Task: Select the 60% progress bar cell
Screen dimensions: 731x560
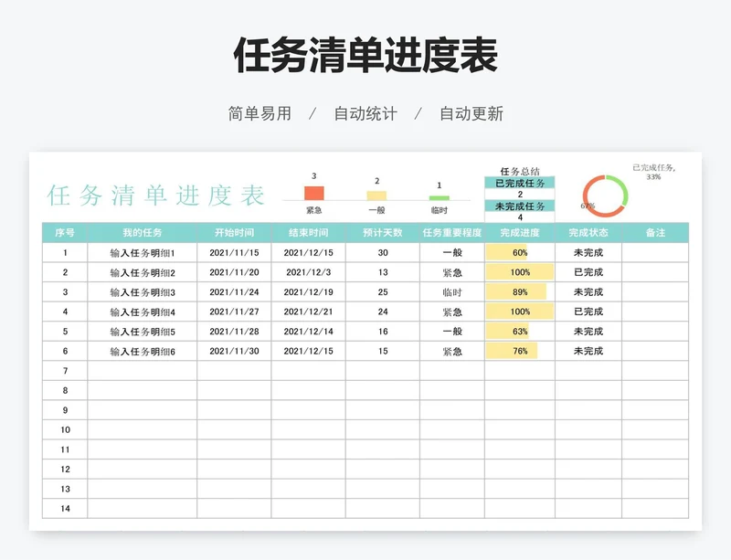Action: (520, 253)
